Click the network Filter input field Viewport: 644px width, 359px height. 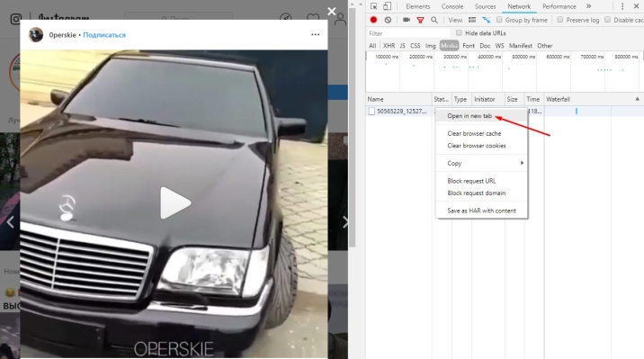coord(408,33)
